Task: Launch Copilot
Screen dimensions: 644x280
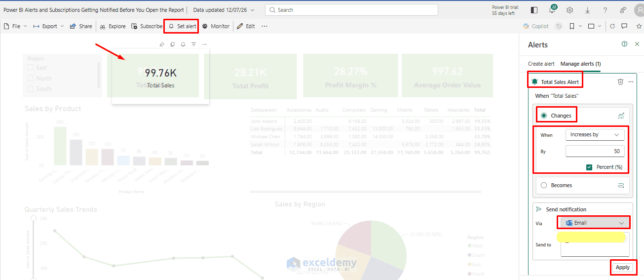Action: 536,26
